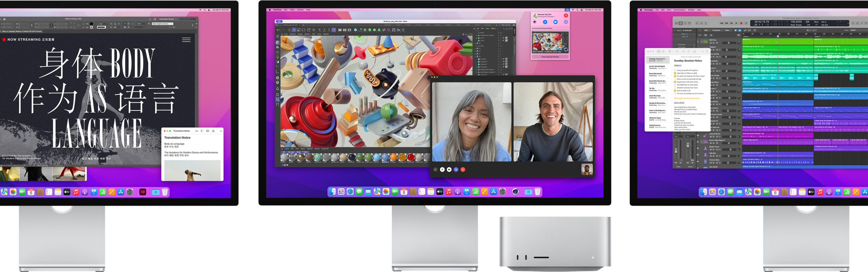
Task: Collapse the Region 8 selected disclosure triangle
Action: [674, 30]
